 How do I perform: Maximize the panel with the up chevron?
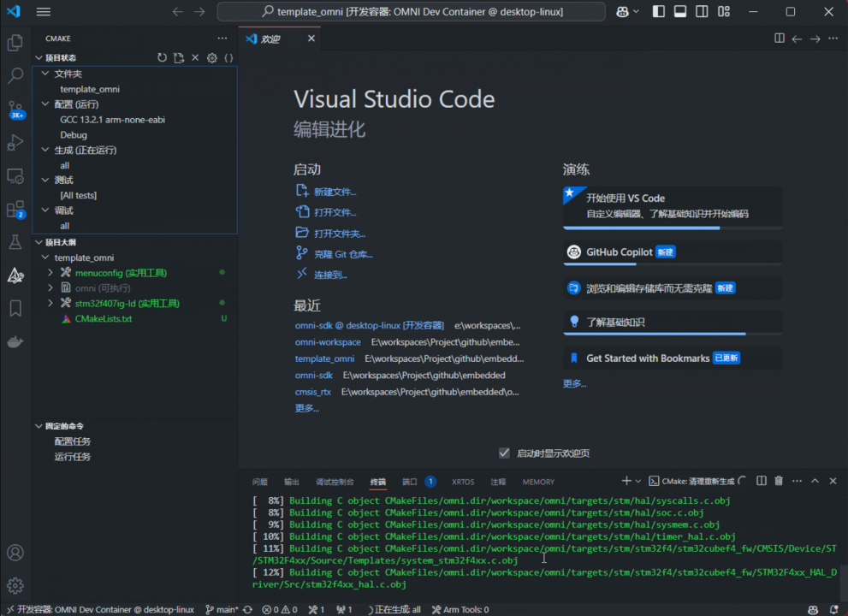click(x=815, y=481)
